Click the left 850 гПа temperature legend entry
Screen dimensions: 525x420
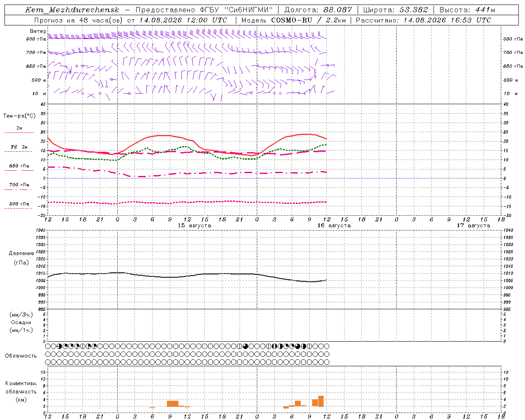coord(19,168)
